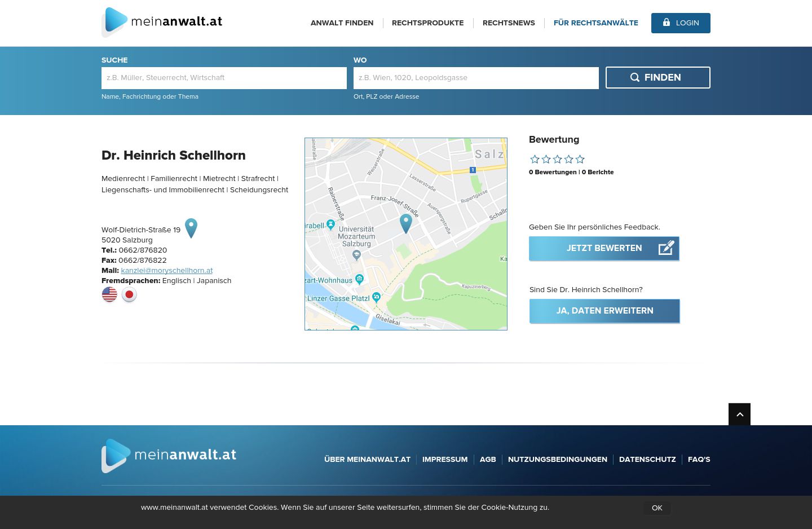This screenshot has height=529, width=812.
Task: Open the Anwalt Finden menu item
Action: 342,23
